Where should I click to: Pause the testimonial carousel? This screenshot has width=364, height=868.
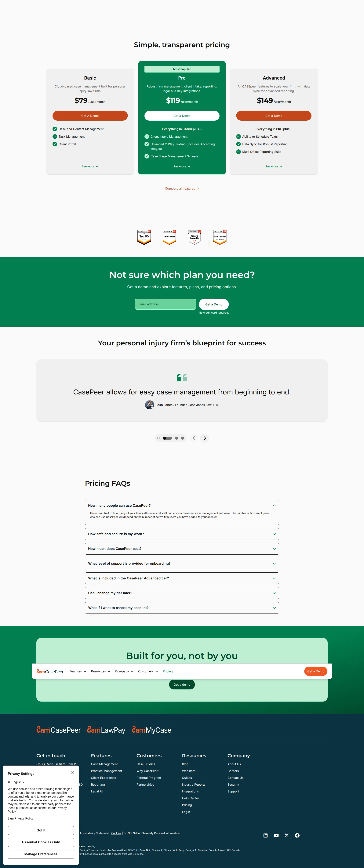pos(158,438)
